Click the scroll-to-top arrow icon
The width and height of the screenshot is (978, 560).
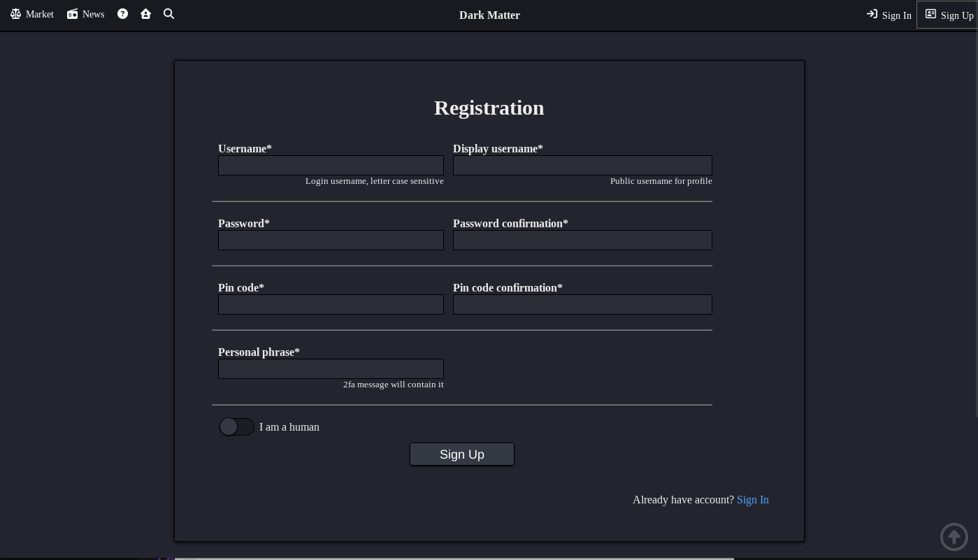pos(954,537)
